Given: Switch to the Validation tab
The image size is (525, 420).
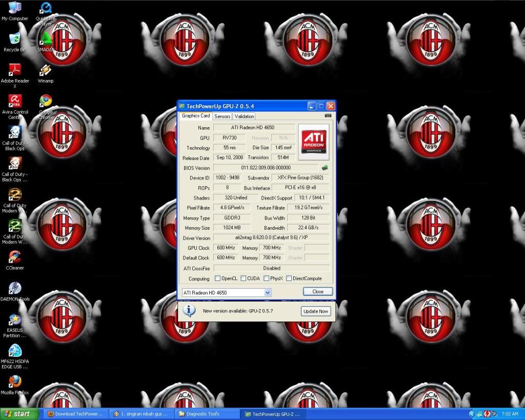Looking at the screenshot, I should (244, 116).
